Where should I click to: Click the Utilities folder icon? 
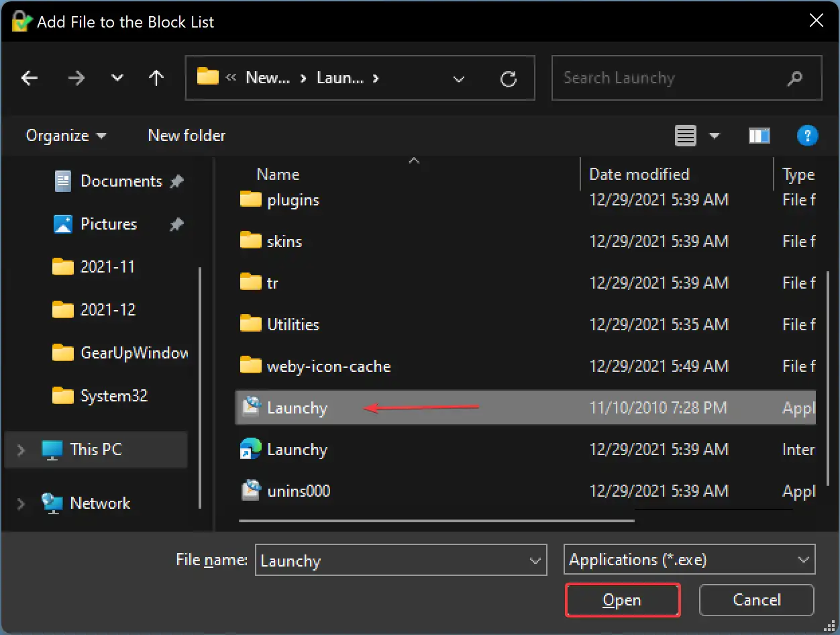click(251, 324)
